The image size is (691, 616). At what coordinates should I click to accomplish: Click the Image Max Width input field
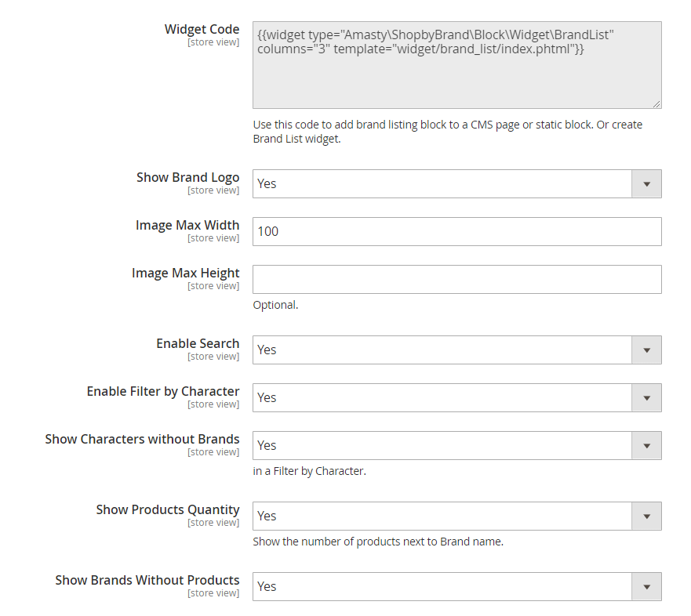[457, 232]
